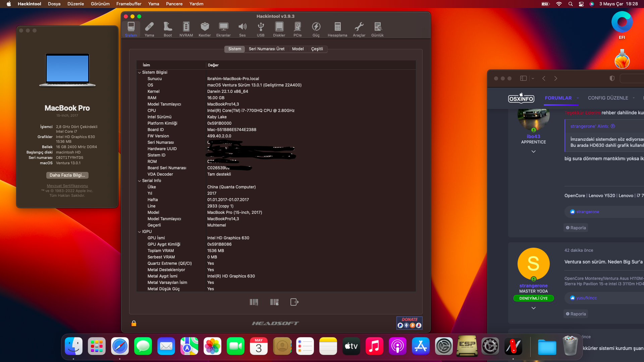Open the Framebuffer menu
644x362 pixels.
(128, 4)
